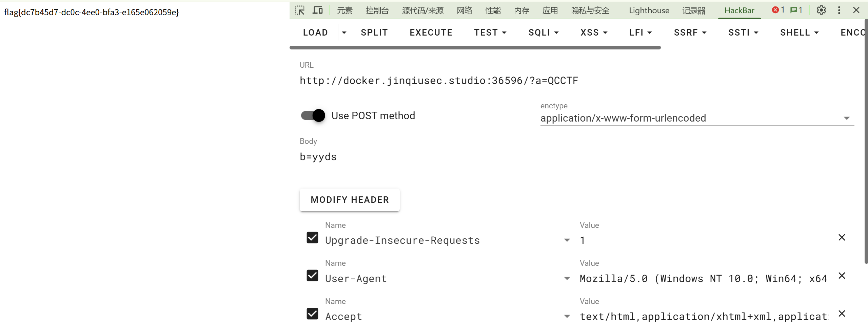Click the red error count badge

[x=778, y=10]
